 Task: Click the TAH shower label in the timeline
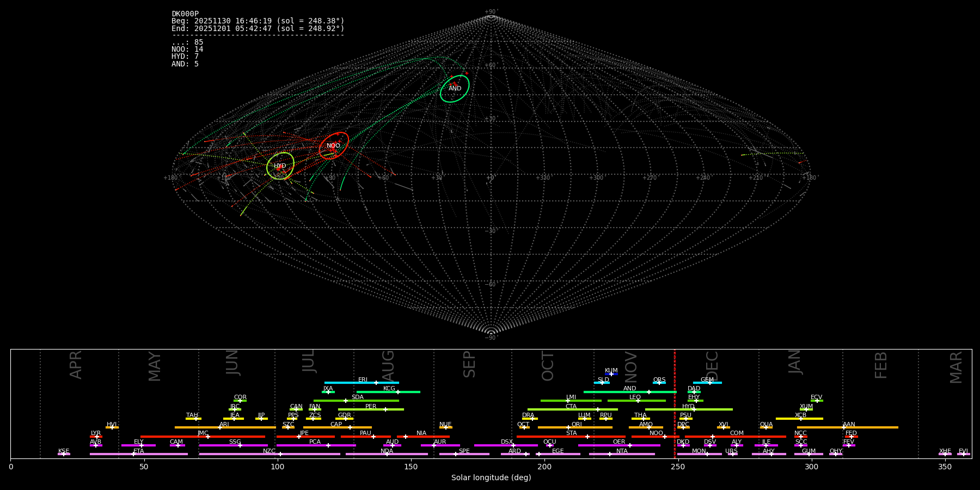coord(192,415)
